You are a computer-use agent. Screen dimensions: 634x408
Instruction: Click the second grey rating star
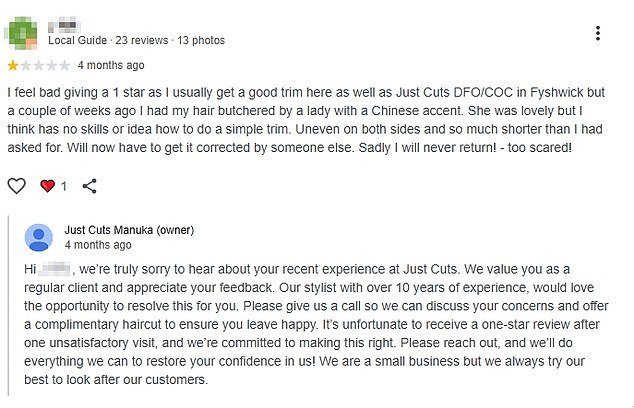click(x=26, y=66)
